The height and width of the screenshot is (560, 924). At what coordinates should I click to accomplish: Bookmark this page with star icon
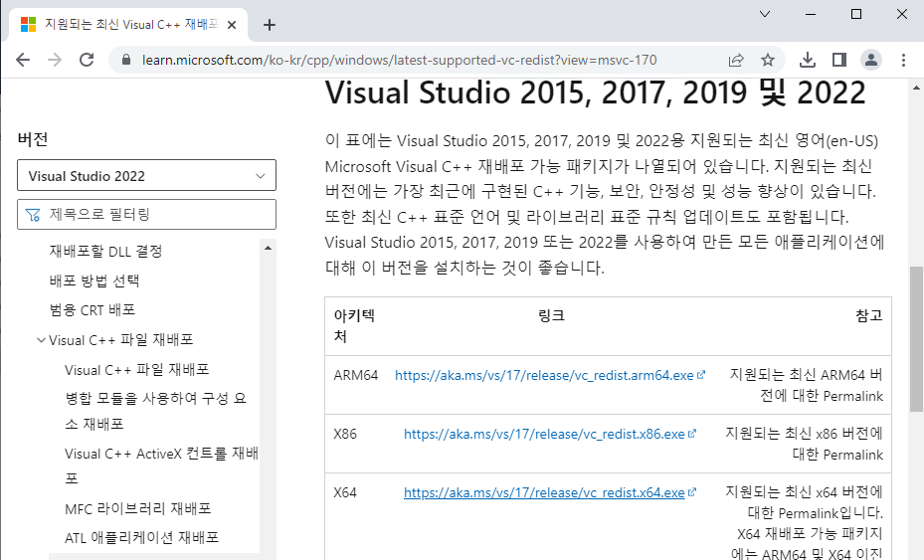tap(767, 60)
